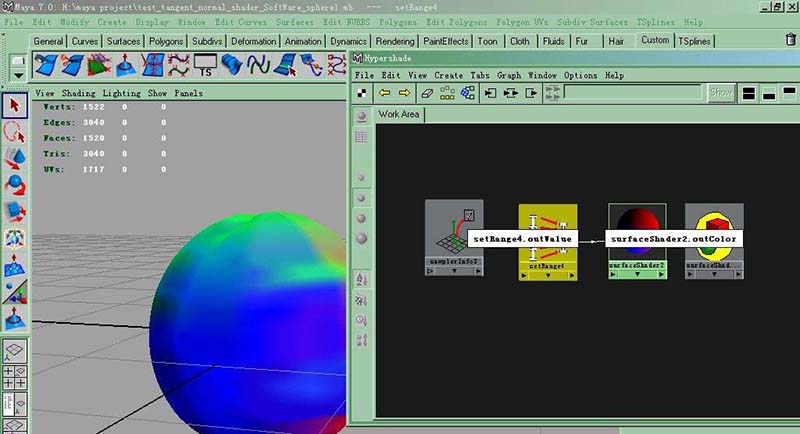
Task: Show input connections in Hypershade
Action: pos(490,93)
